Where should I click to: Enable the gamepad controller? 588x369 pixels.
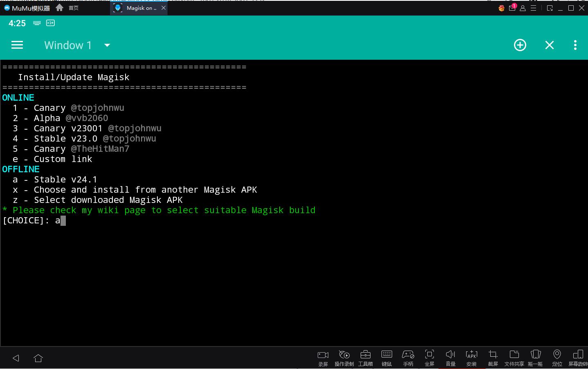click(408, 357)
